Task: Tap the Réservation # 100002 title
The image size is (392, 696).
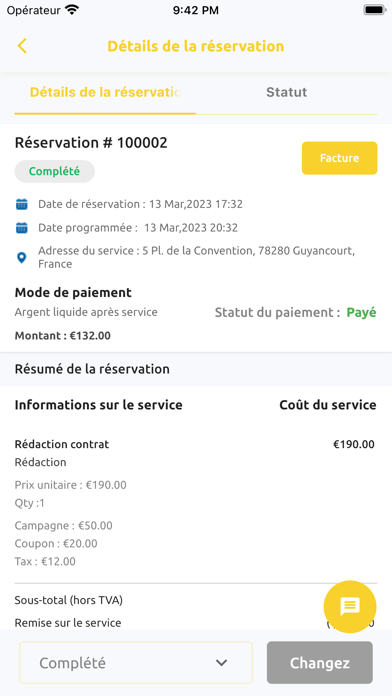Action: point(91,143)
